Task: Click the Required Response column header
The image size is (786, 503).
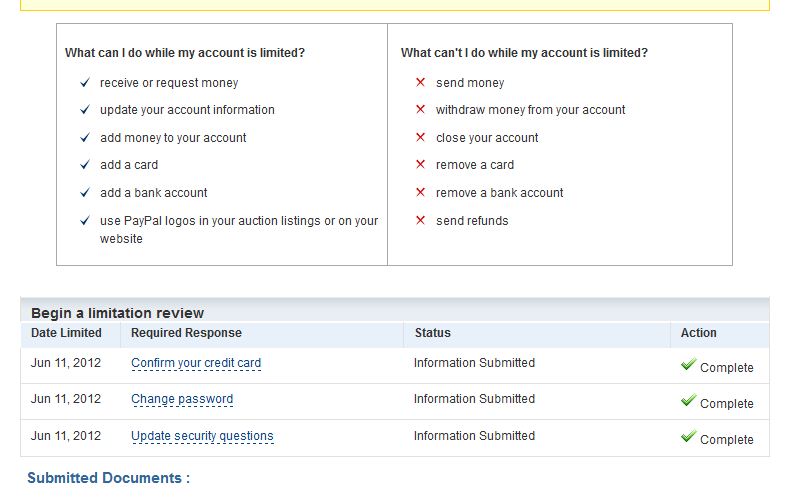Action: [x=186, y=333]
